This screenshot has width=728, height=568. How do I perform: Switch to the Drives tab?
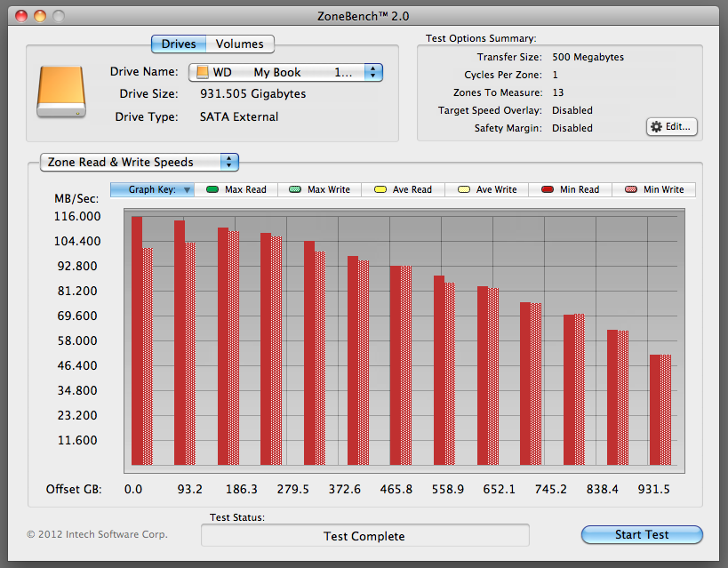[179, 44]
